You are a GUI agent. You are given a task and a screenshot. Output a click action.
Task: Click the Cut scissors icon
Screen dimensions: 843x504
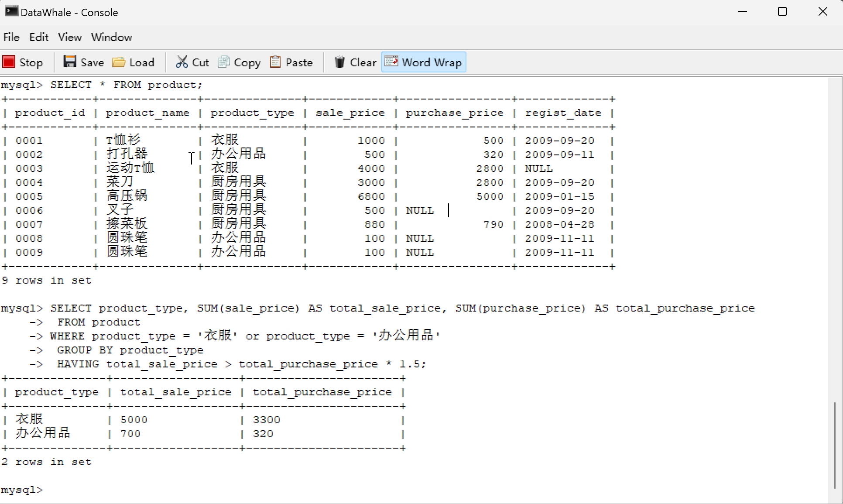point(182,62)
